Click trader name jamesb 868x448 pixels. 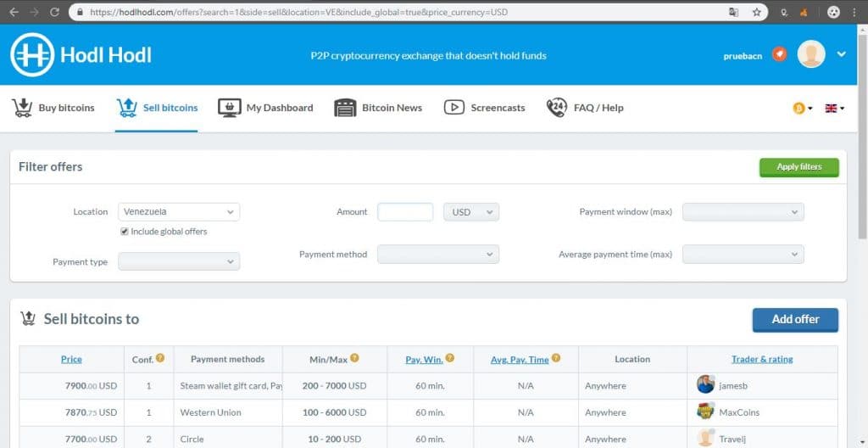(734, 386)
